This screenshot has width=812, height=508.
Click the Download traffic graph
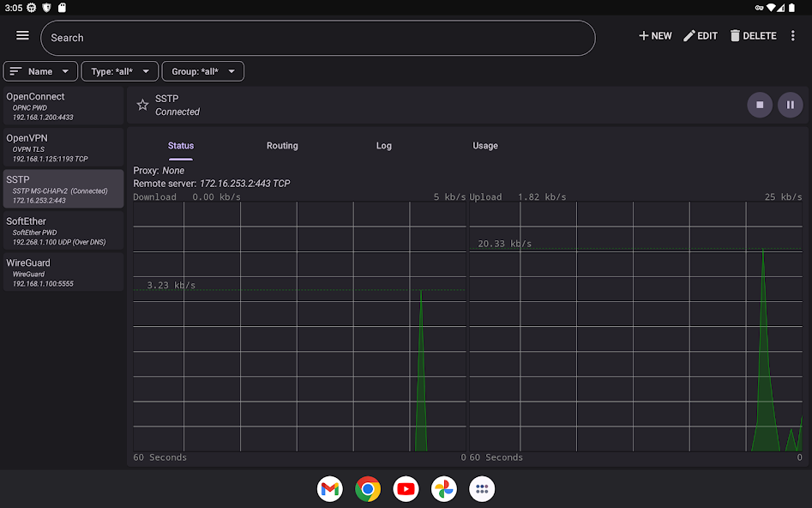pyautogui.click(x=299, y=327)
